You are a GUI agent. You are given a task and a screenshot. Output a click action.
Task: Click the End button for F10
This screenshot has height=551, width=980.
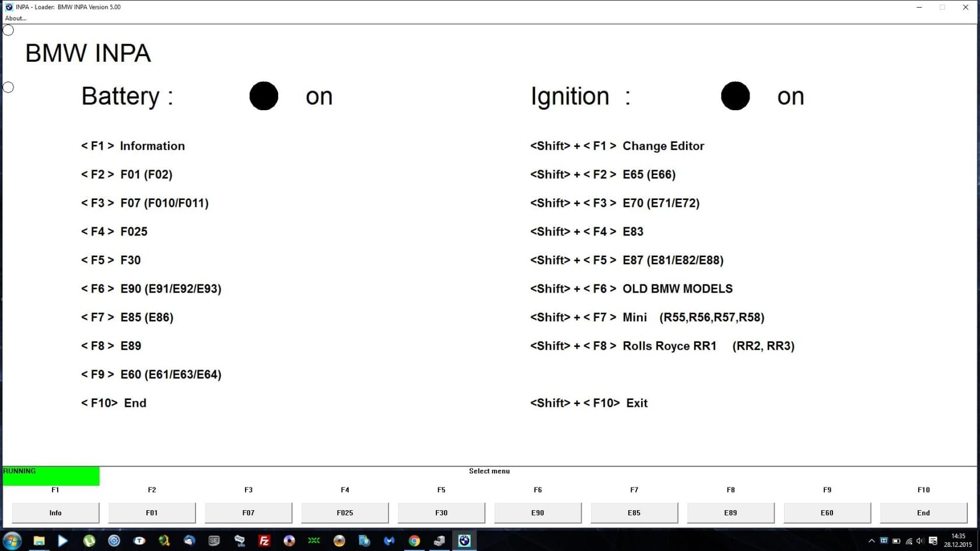(x=923, y=513)
